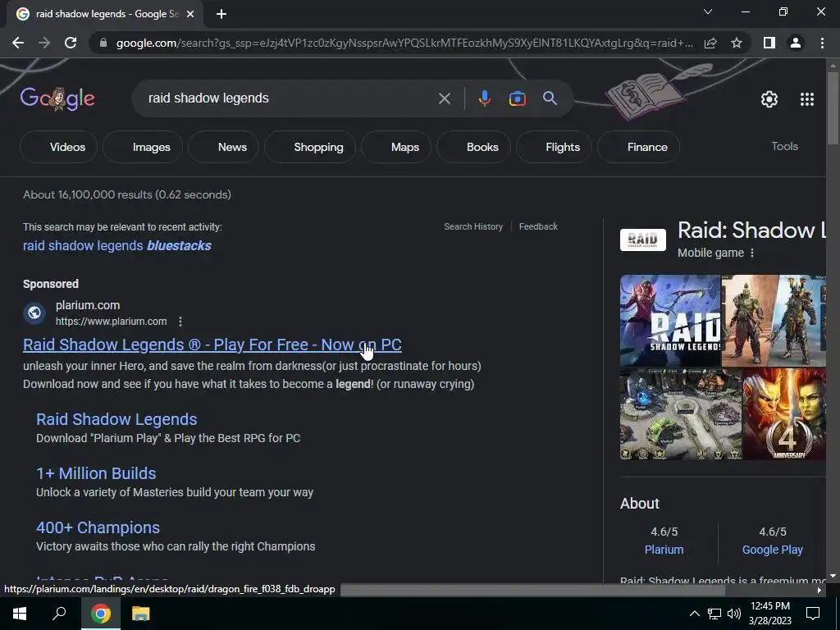Screen dimensions: 840x630
Task: Open Search History link
Action: (473, 226)
